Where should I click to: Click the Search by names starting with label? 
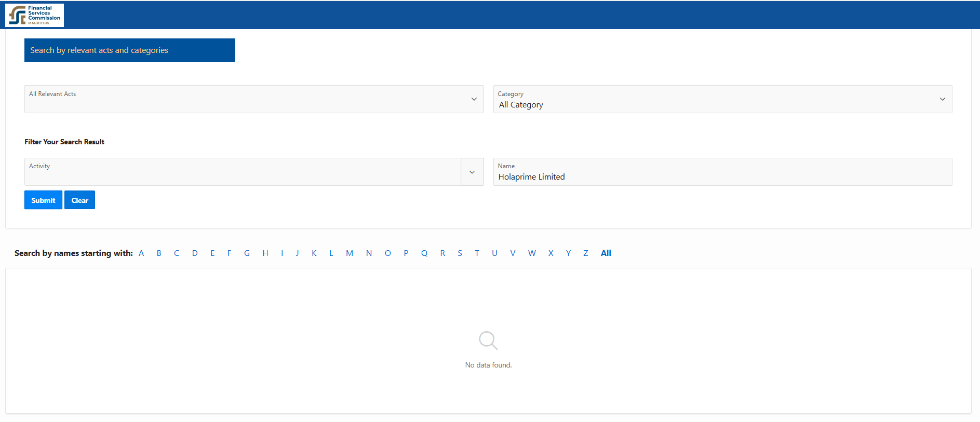click(x=73, y=253)
